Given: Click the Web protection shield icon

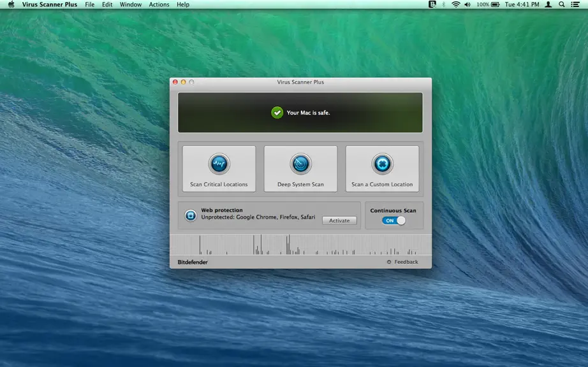Looking at the screenshot, I should click(191, 215).
